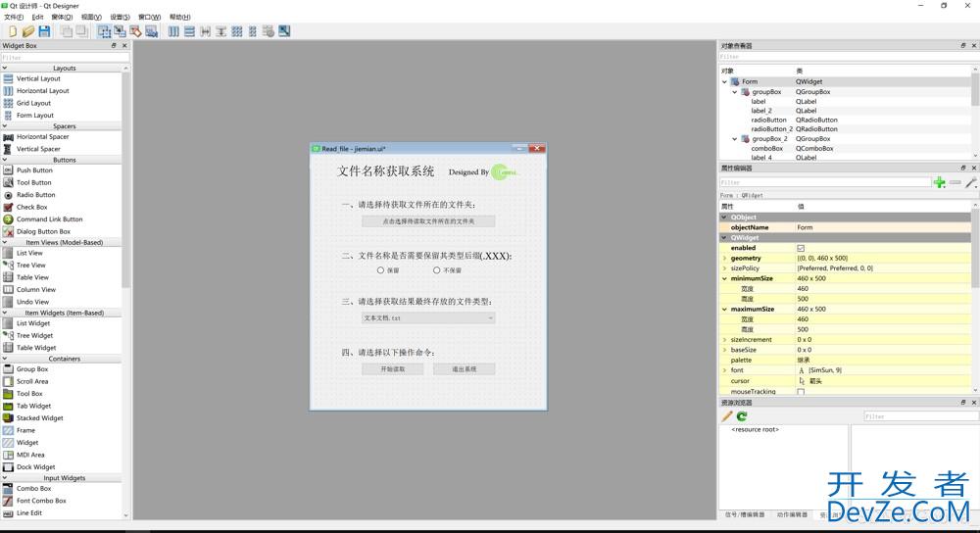Collapse Form node in object tree

[724, 82]
